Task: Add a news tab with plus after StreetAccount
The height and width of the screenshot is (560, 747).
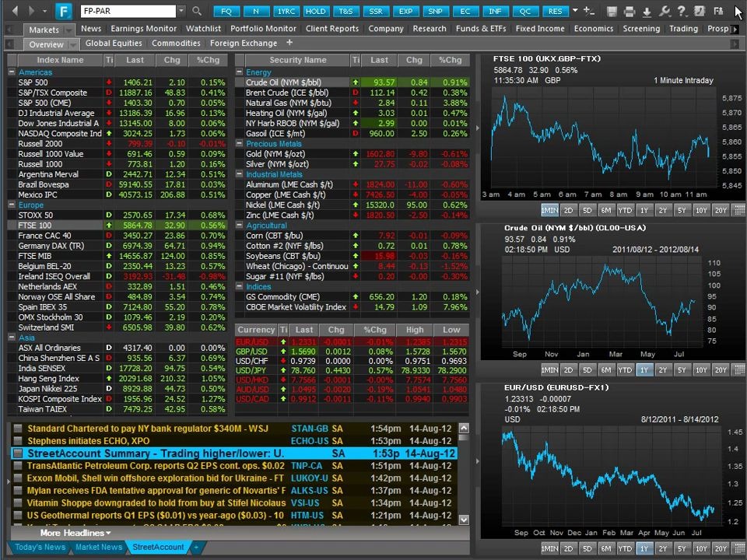Action: [x=196, y=547]
